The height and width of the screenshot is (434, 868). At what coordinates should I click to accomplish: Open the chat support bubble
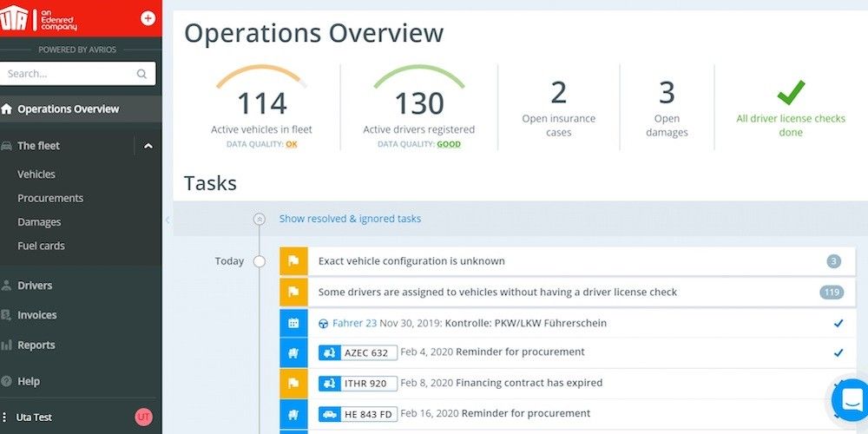[x=849, y=399]
